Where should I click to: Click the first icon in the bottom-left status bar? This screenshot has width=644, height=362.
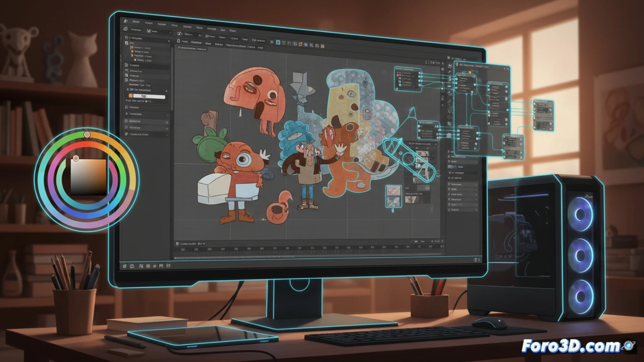124,266
